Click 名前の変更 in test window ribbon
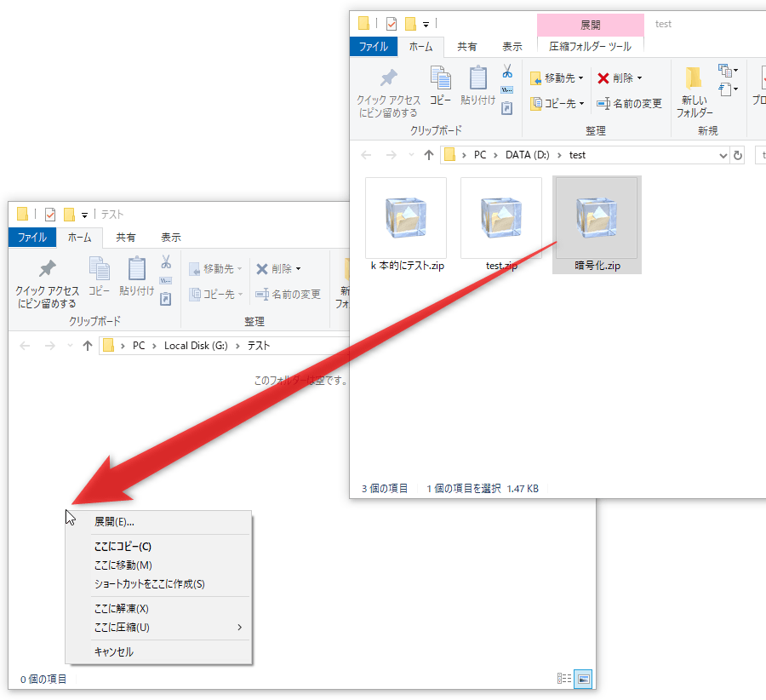Viewport: 766px width, 700px height. (629, 104)
